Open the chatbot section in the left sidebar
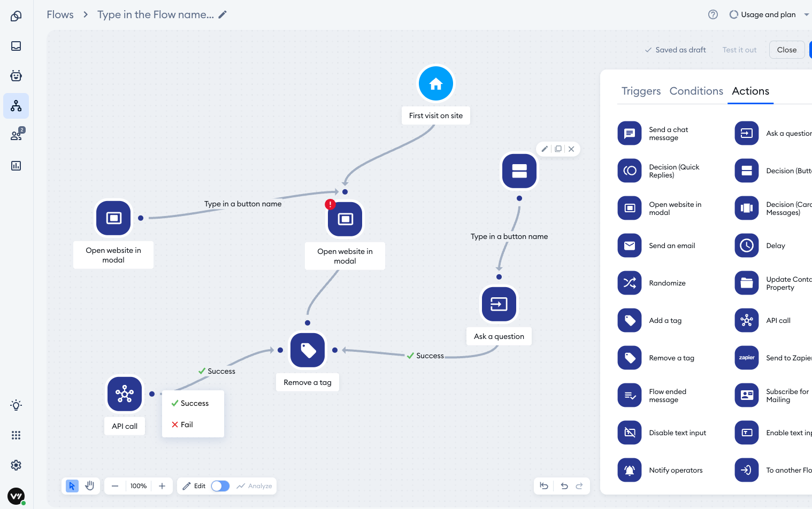Image resolution: width=812 pixels, height=509 pixels. (x=16, y=76)
